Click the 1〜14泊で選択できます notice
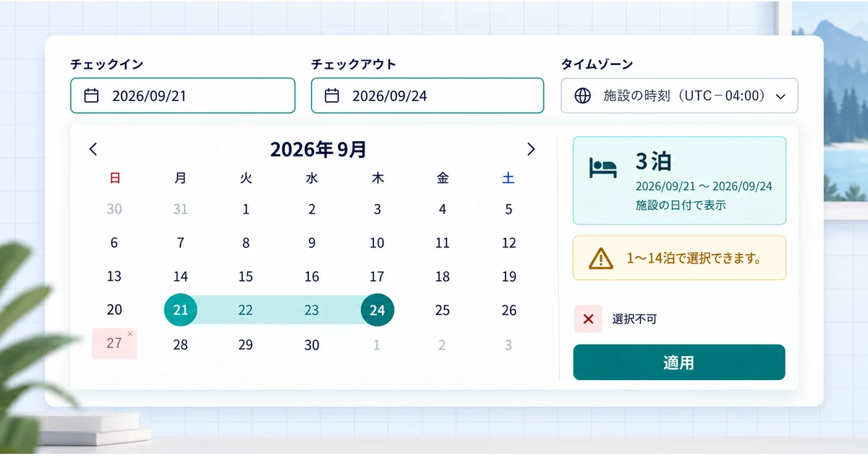 click(679, 258)
